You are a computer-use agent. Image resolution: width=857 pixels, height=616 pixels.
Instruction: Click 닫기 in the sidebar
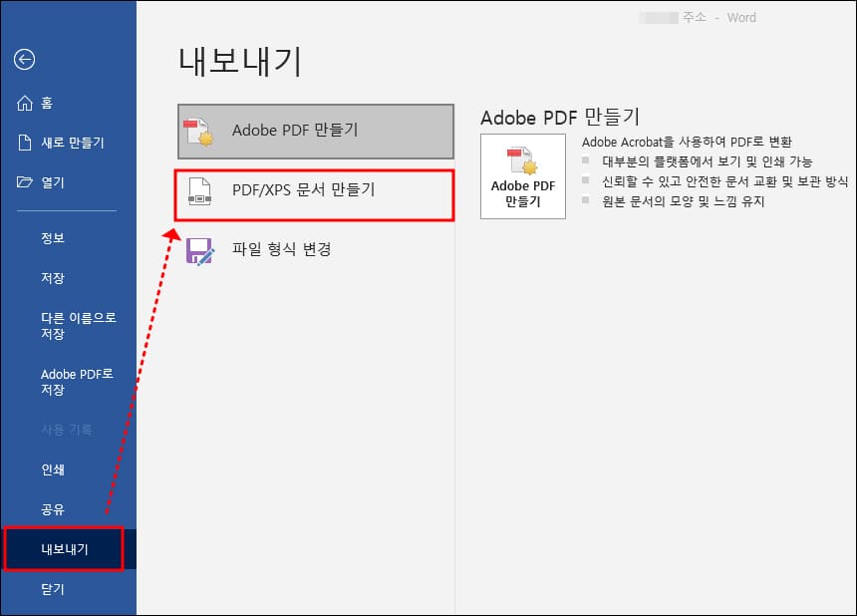point(69,589)
